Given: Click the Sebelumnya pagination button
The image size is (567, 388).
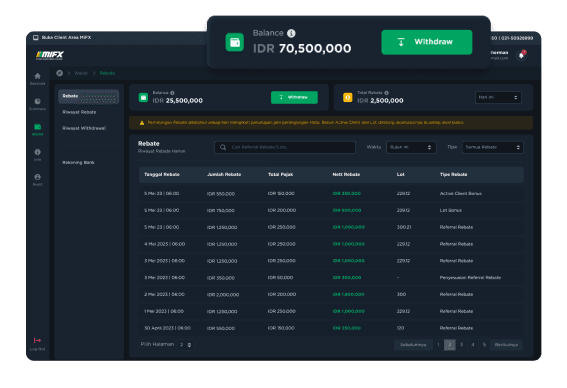Looking at the screenshot, I should (x=413, y=345).
